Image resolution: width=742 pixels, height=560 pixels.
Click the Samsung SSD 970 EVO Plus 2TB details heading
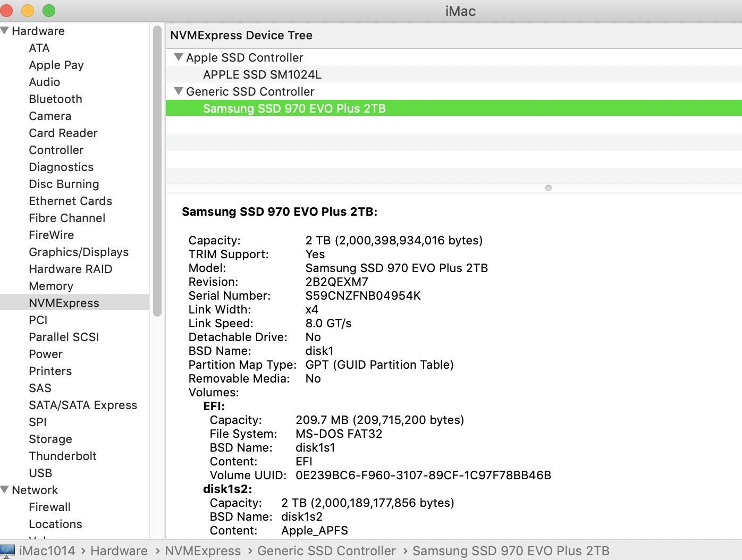click(280, 211)
